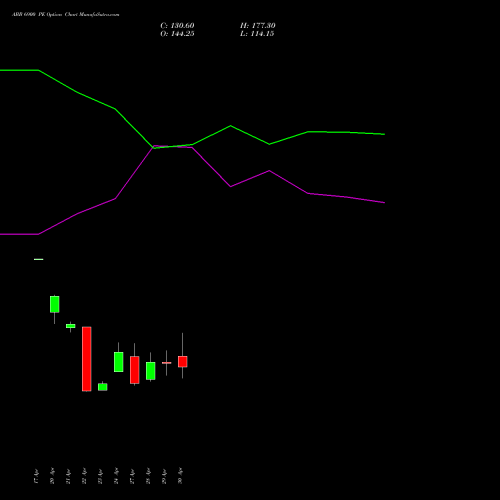This screenshot has height=500, width=500.
Task: Click the 24 Apr date label
Action: click(x=116, y=476)
